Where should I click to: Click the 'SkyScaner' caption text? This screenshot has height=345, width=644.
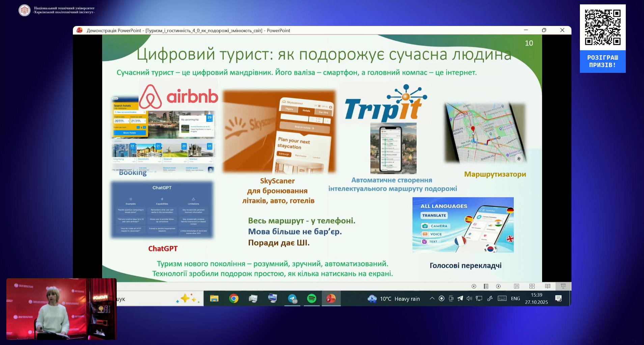[277, 181]
